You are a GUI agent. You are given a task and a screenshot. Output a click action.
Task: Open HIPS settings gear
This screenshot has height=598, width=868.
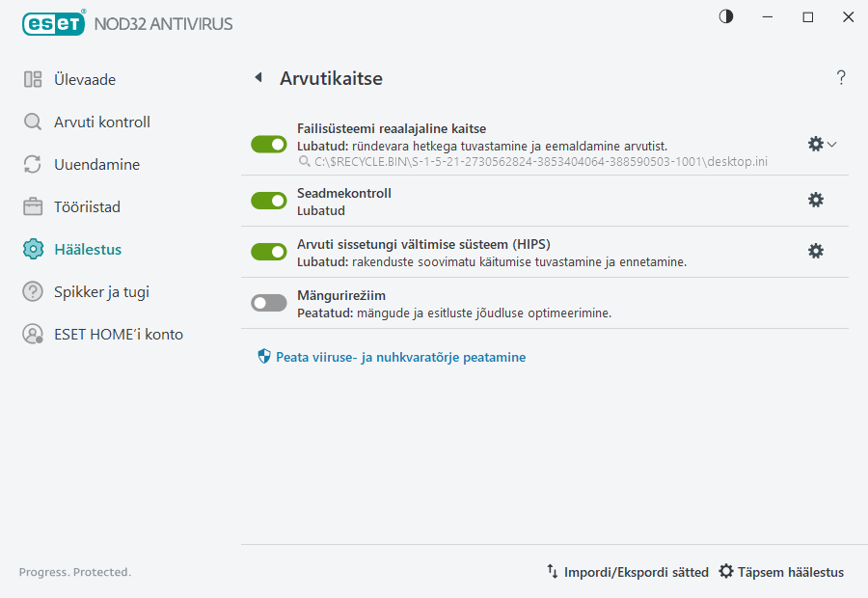pyautogui.click(x=816, y=251)
